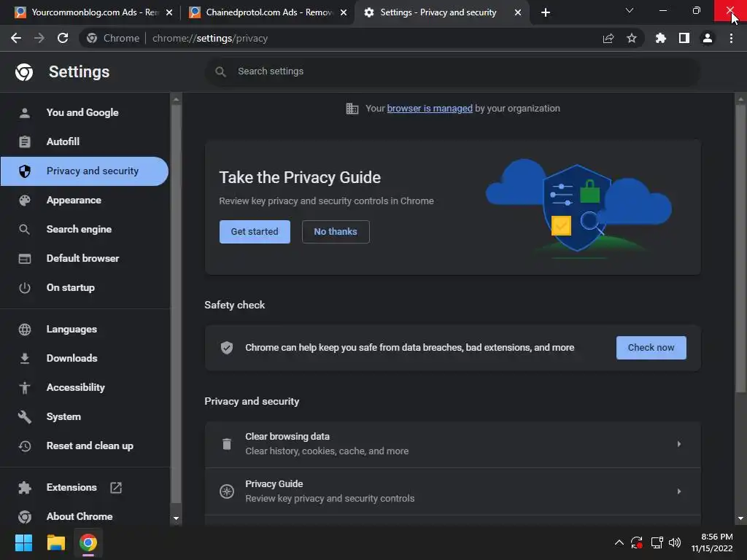
Task: Click the Downloads arrow icon
Action: [x=24, y=359]
